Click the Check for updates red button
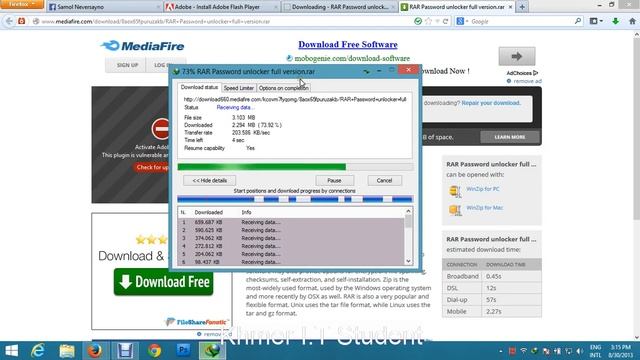The width and height of the screenshot is (640, 360). 152,167
